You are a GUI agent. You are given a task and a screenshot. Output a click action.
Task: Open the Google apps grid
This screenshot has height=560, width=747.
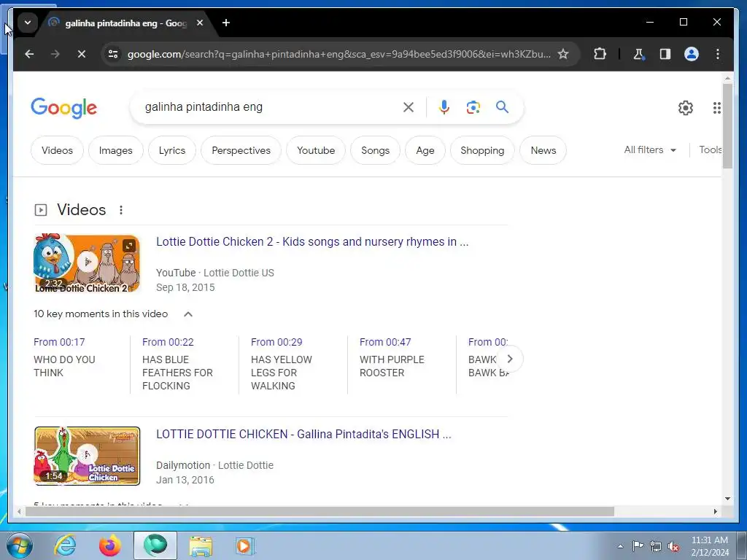[x=716, y=108]
